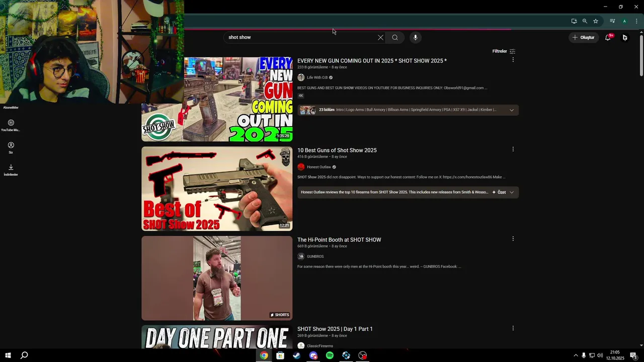Visit the Life With O.B channel
The image size is (644, 362).
[317, 77]
